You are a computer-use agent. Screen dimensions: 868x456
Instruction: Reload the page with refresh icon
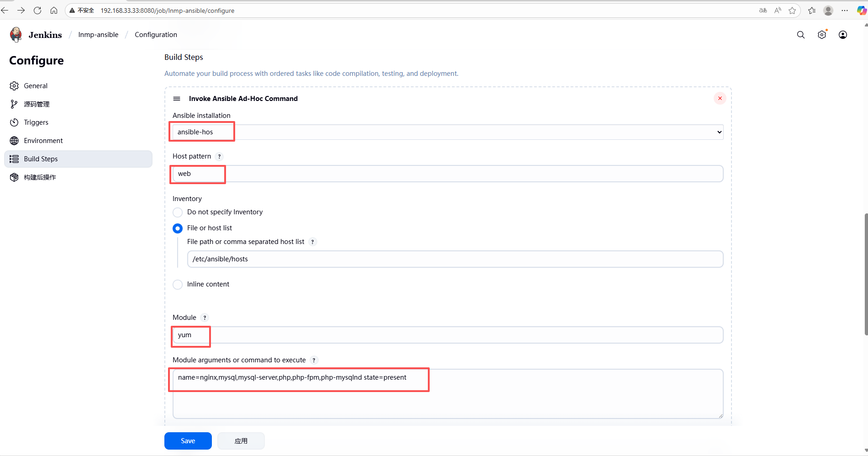[x=37, y=11]
